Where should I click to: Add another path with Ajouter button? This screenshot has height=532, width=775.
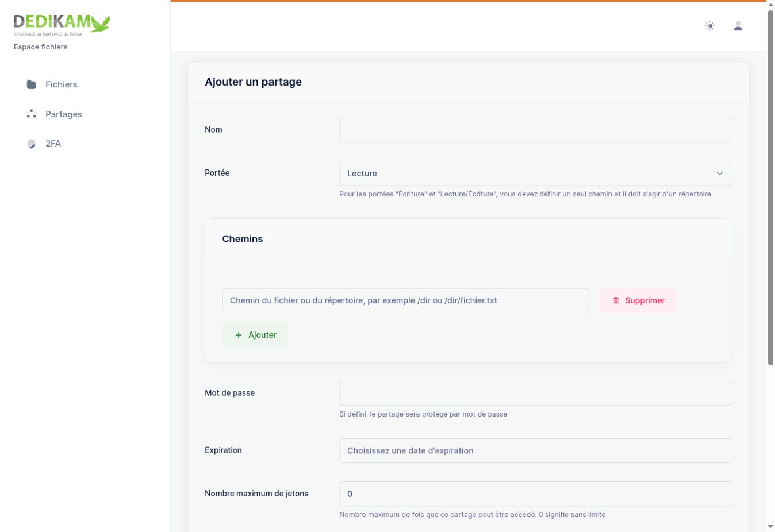[x=255, y=335]
